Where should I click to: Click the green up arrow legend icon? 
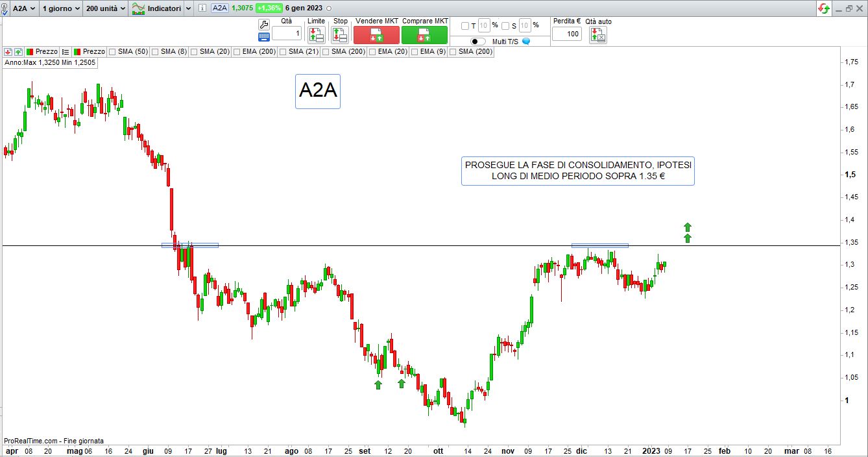(x=18, y=51)
